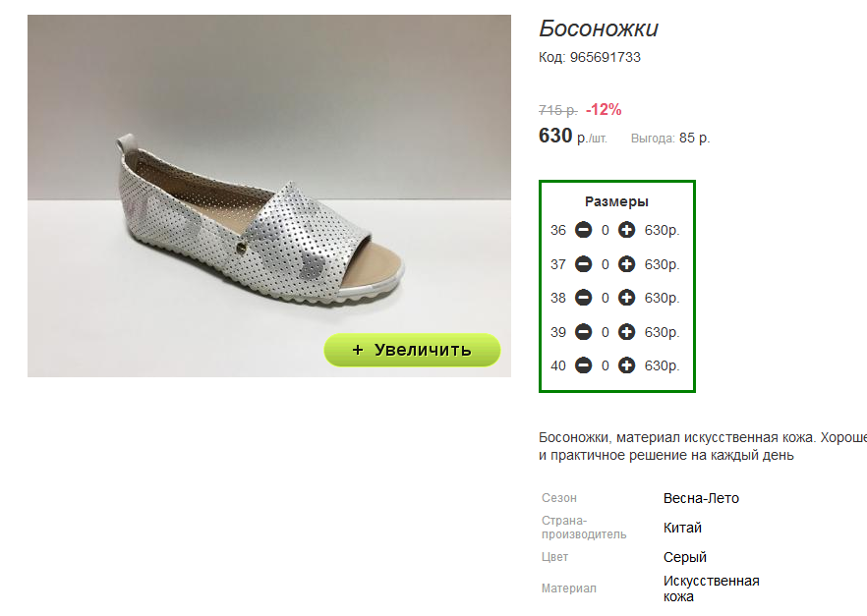Click the Весна-Лето season value
867x616 pixels.
click(x=701, y=498)
